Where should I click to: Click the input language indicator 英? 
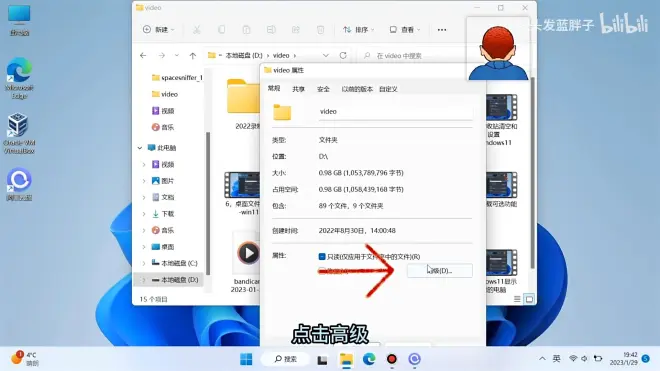pos(556,359)
